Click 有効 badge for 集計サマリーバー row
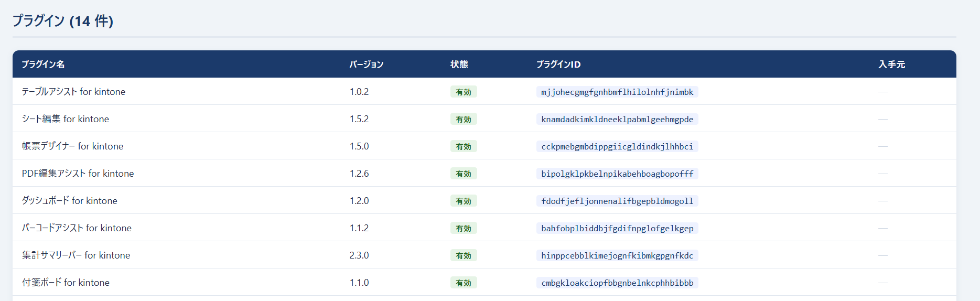 click(x=464, y=255)
